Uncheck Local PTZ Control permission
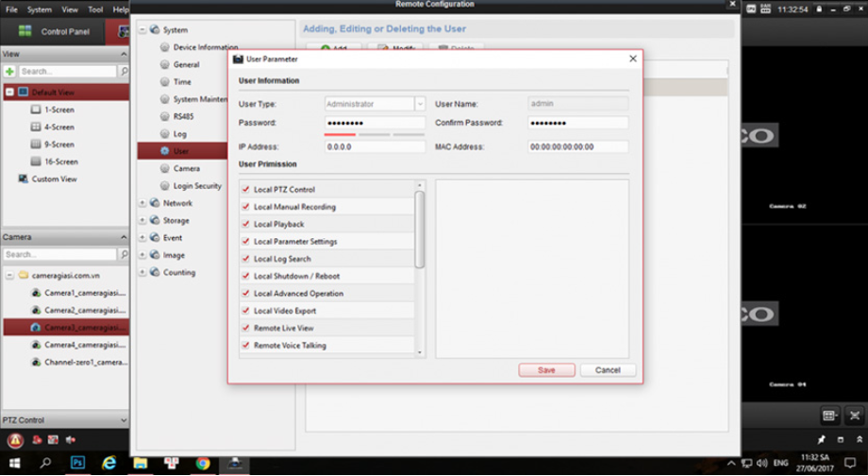The width and height of the screenshot is (868, 476). [245, 190]
